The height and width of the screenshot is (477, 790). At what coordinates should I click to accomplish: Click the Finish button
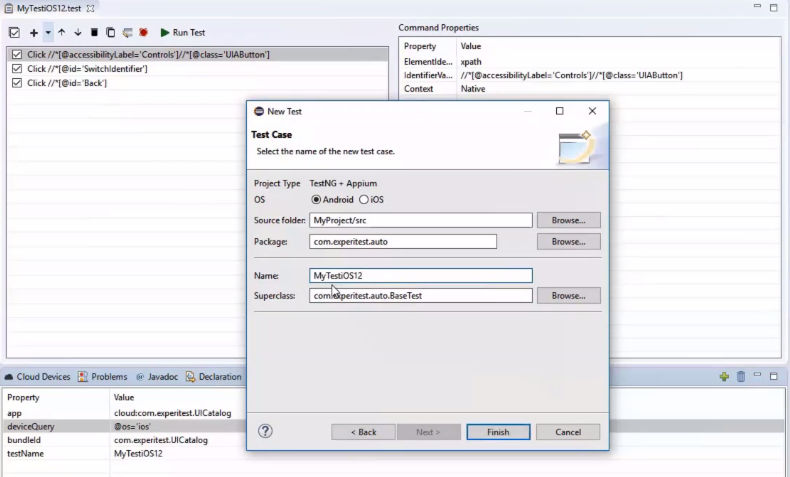(x=497, y=432)
